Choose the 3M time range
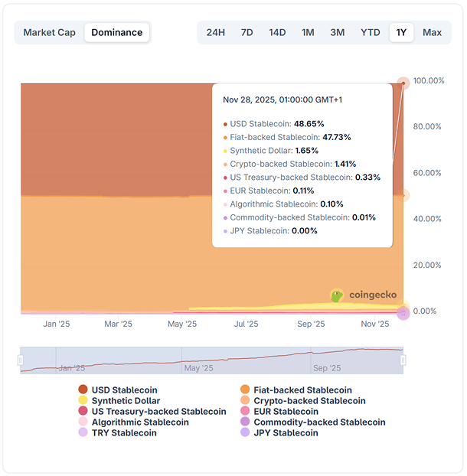The image size is (467, 476). point(337,32)
